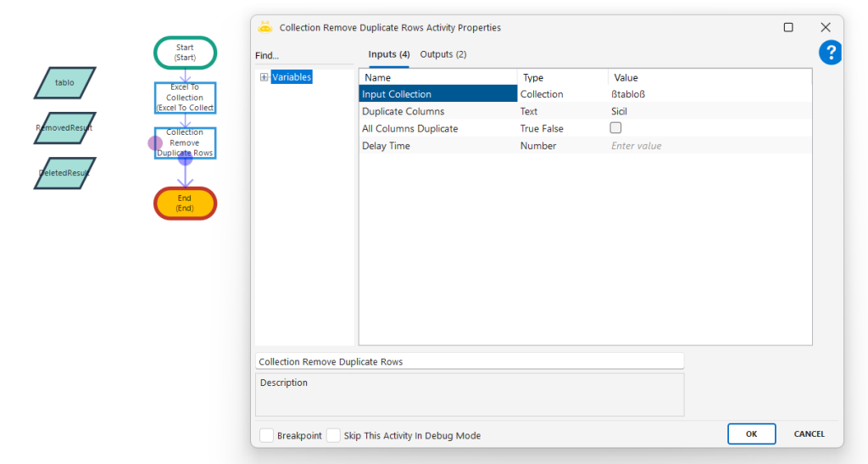Image resolution: width=868 pixels, height=464 pixels.
Task: Select the RemovedResult variable shape
Action: coord(65,128)
